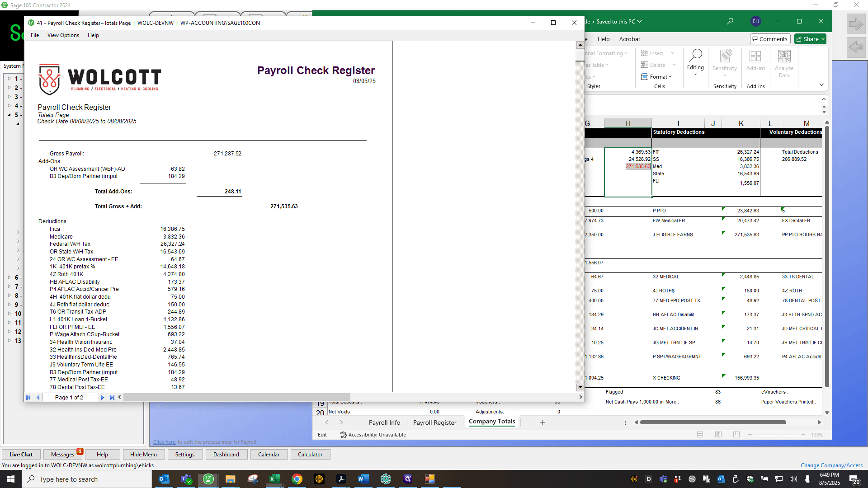
Task: Switch to Excel from the taskbar
Action: (x=274, y=479)
